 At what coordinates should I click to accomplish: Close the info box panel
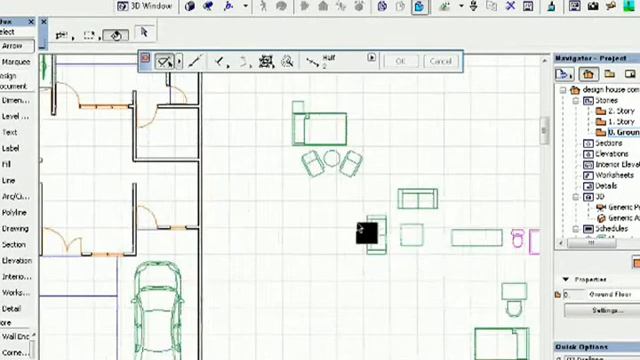tap(44, 22)
